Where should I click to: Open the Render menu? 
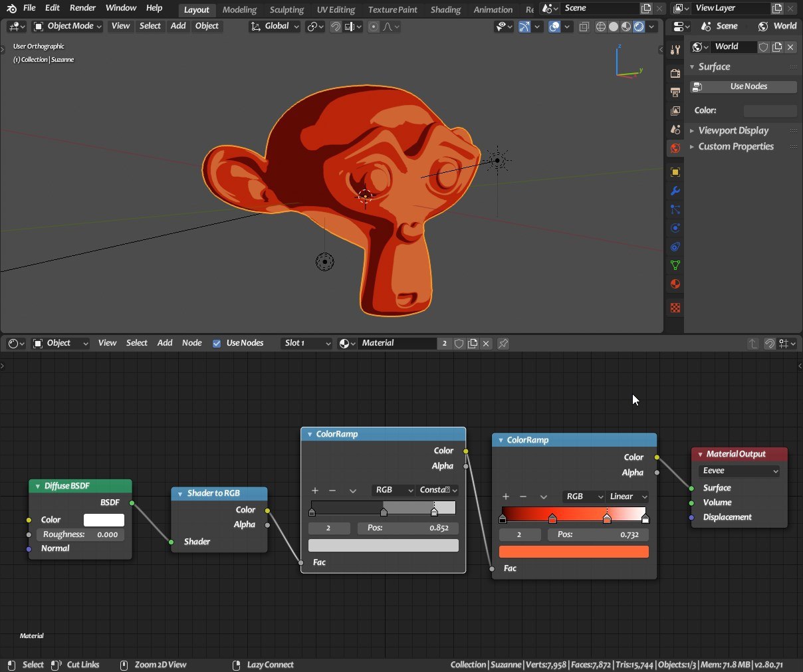pyautogui.click(x=82, y=8)
